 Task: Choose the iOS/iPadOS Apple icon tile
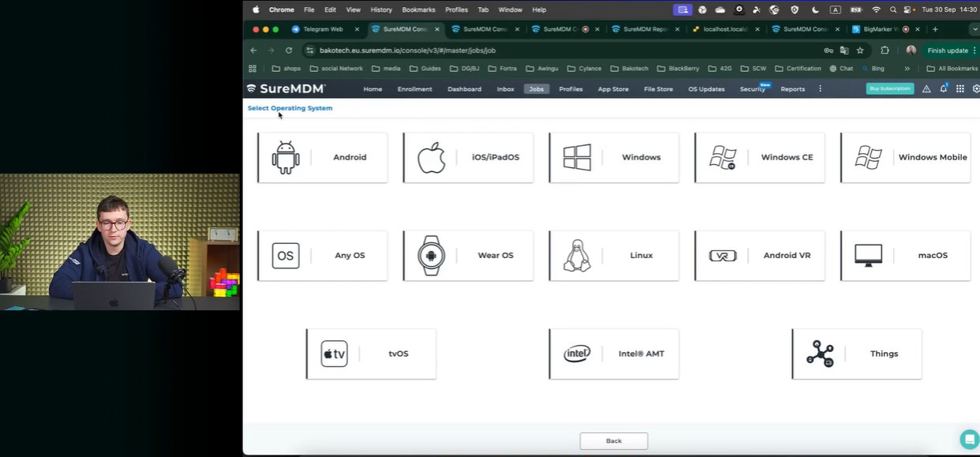(x=468, y=158)
